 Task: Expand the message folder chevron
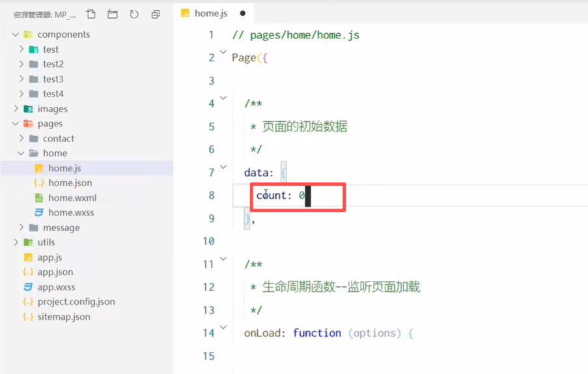[x=21, y=227]
